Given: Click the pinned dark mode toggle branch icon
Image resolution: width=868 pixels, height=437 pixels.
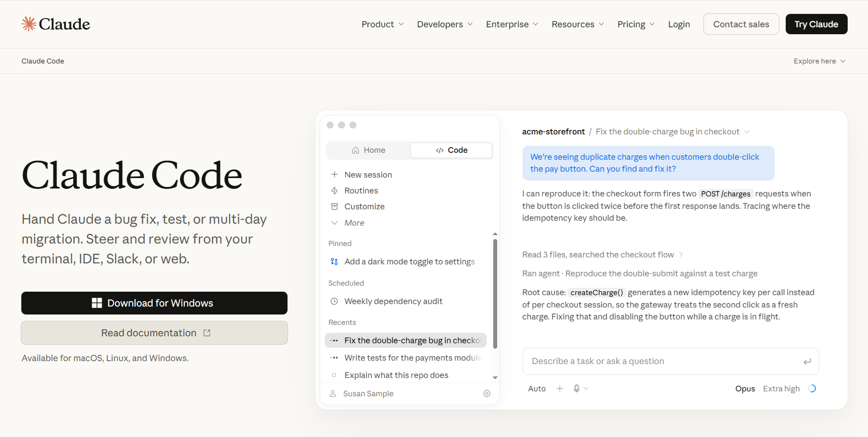Looking at the screenshot, I should click(335, 261).
